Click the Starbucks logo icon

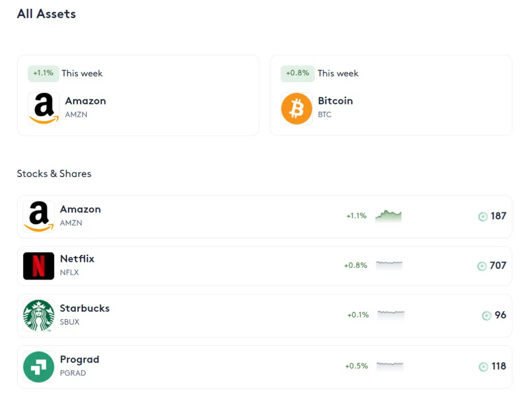pos(39,315)
